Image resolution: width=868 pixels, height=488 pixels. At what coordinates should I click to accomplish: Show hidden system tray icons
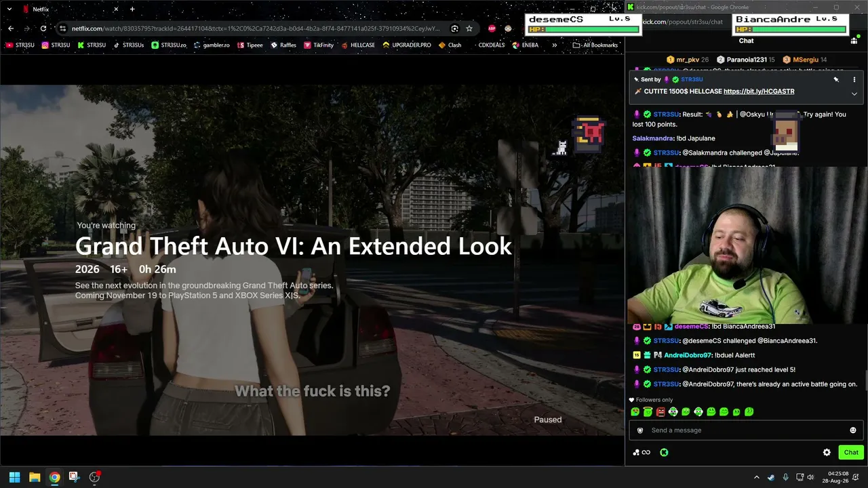tap(757, 477)
